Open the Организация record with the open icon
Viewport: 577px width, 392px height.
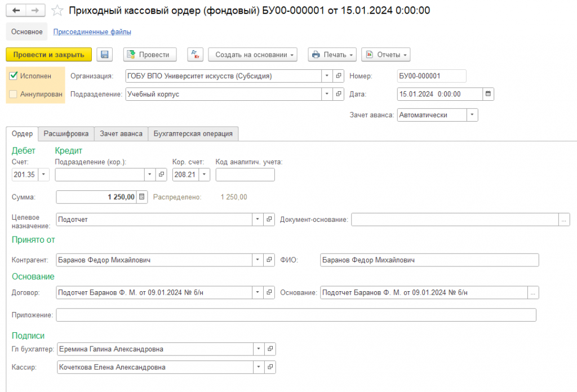tap(339, 76)
